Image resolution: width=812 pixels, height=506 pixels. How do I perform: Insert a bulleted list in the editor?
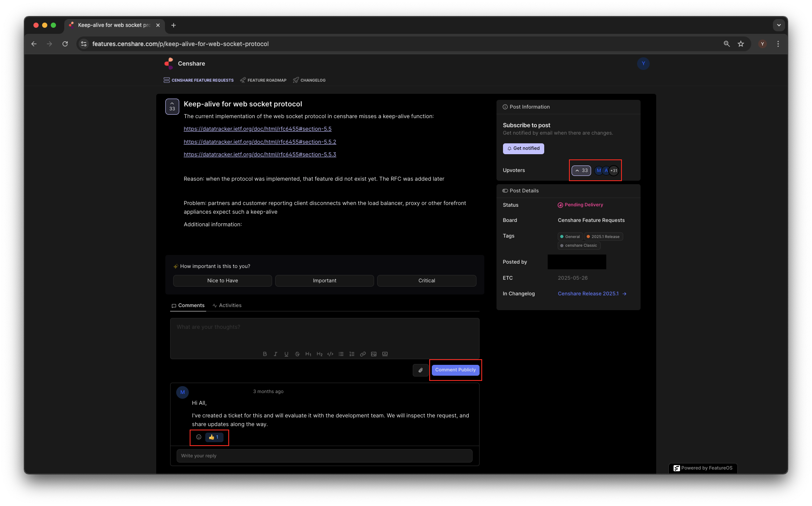coord(341,354)
